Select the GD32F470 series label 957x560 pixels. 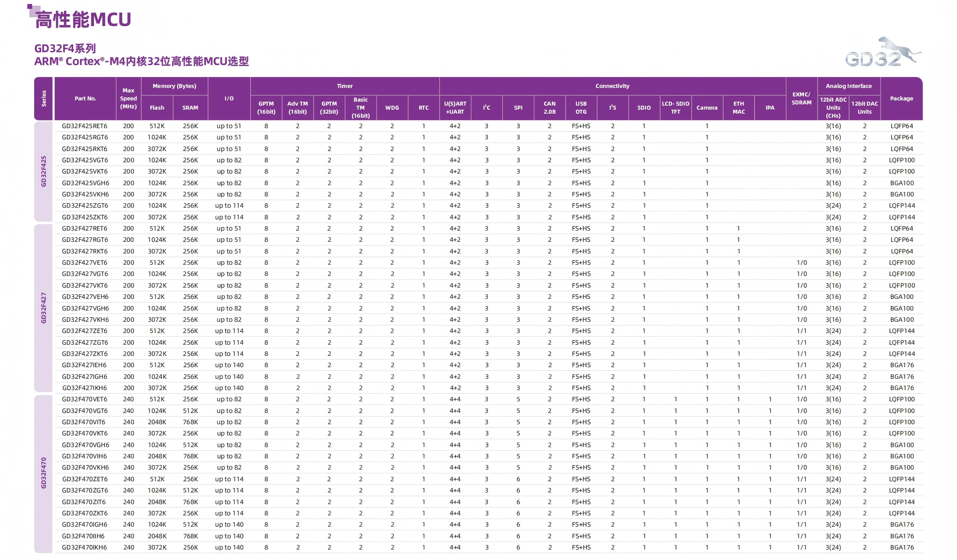coord(43,473)
